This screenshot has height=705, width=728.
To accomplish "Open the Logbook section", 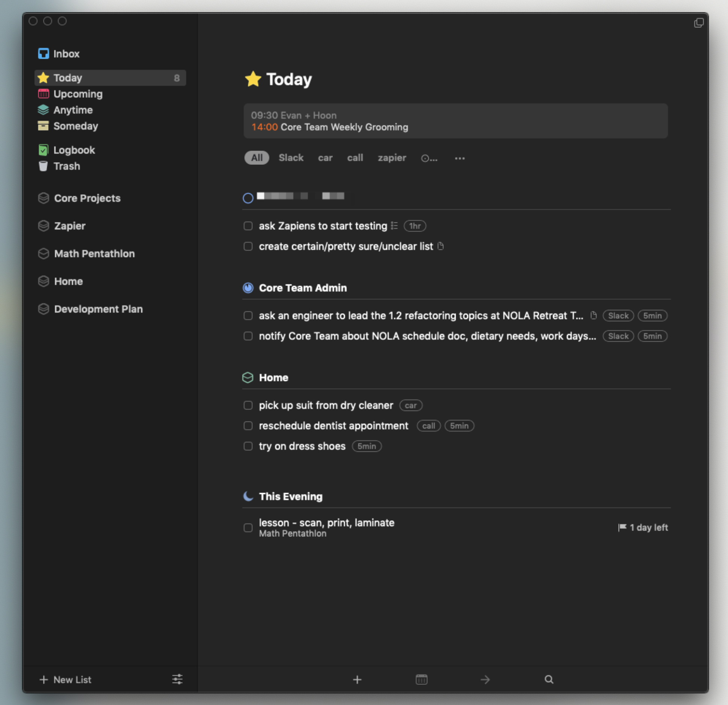I will click(74, 150).
